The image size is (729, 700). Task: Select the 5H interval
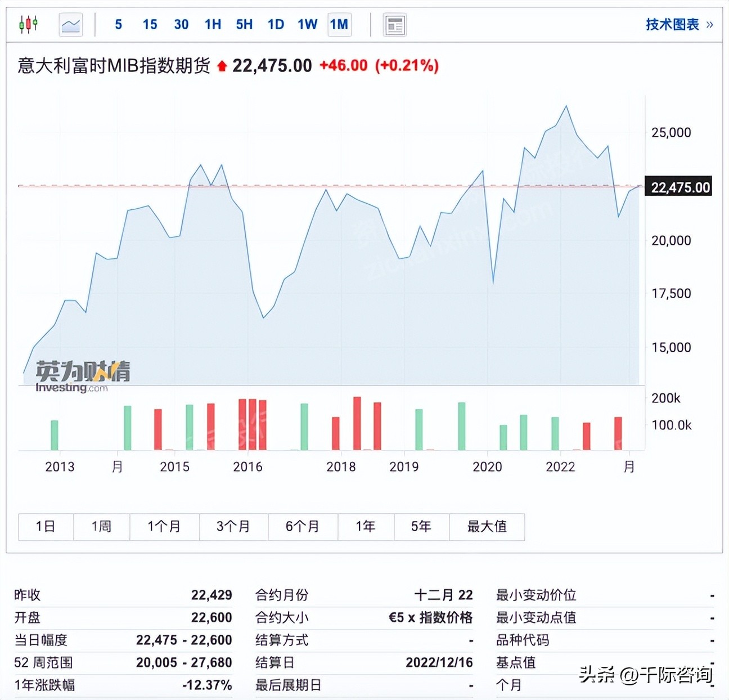[x=244, y=24]
